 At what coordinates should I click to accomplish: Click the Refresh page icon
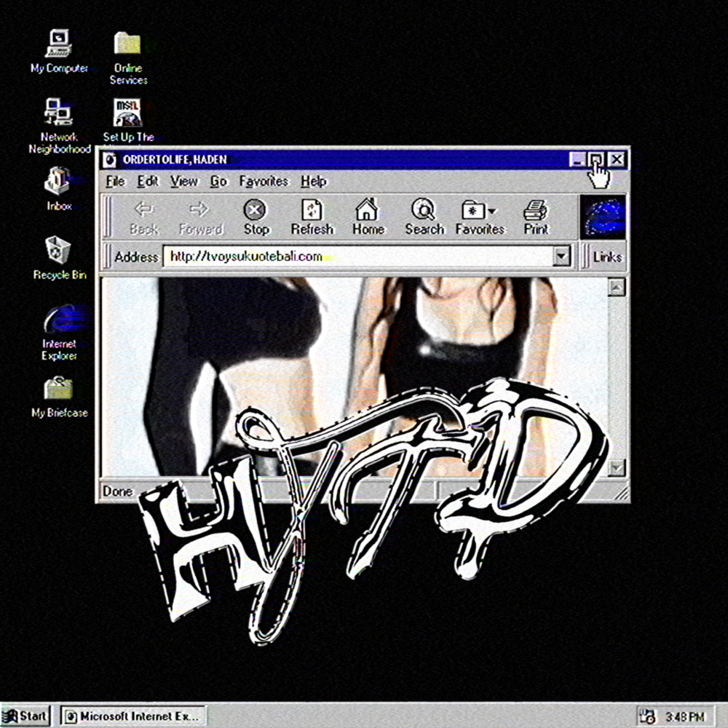tap(312, 211)
